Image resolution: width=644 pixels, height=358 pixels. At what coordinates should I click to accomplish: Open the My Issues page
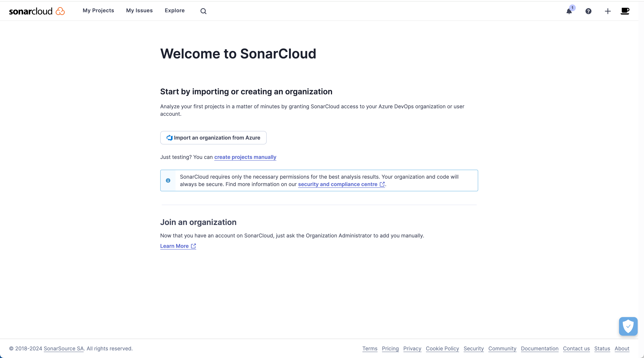point(139,10)
